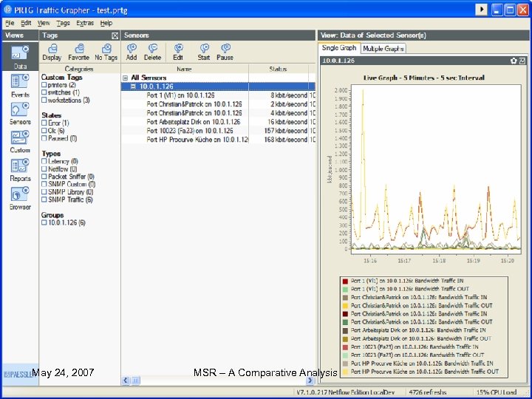Screen dimensions: 532x399
Task: Click the PRTG application icon in title bar
Action: coord(7,10)
